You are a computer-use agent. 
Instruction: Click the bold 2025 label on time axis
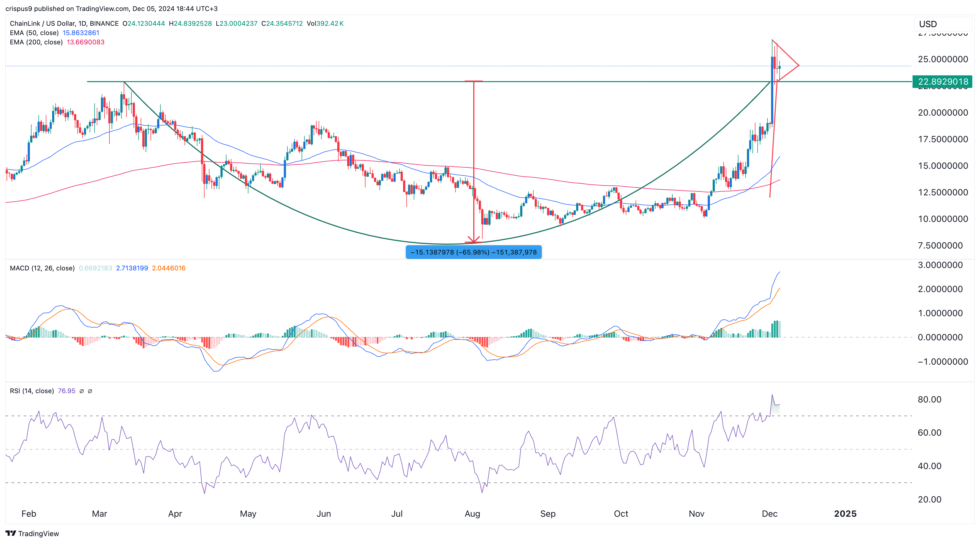pyautogui.click(x=845, y=514)
